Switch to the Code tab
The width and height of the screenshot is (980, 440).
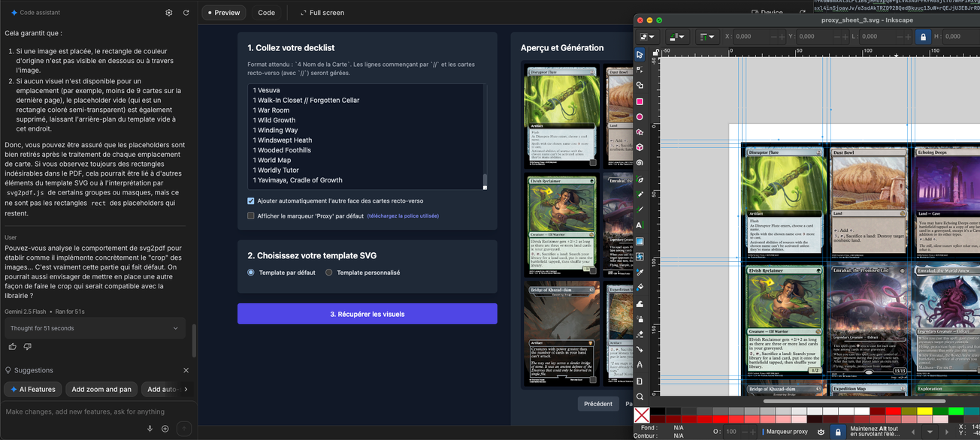(266, 12)
